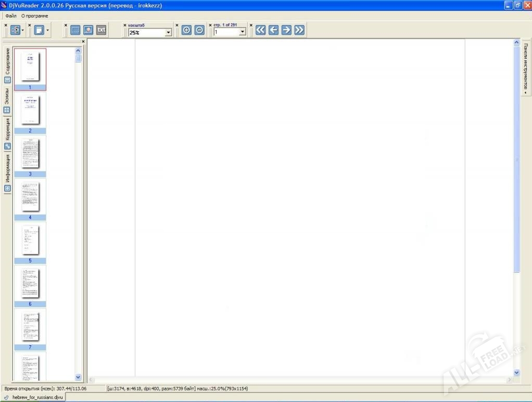Image resolution: width=532 pixels, height=402 pixels.
Task: Open the page layout dropdown arrow
Action: click(x=48, y=30)
